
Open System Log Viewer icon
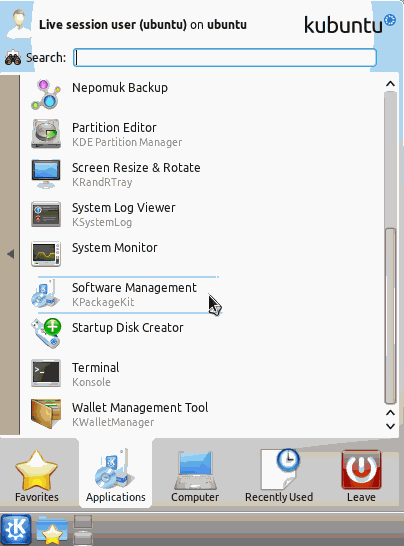pos(46,214)
